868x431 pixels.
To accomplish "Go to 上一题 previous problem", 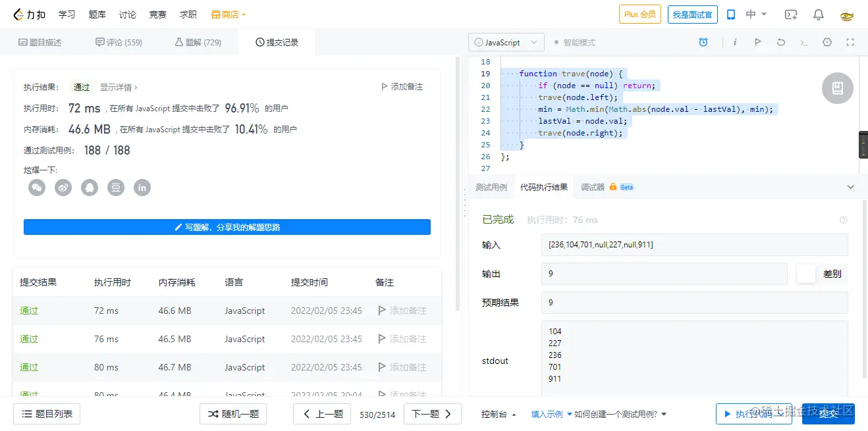I will click(x=323, y=414).
